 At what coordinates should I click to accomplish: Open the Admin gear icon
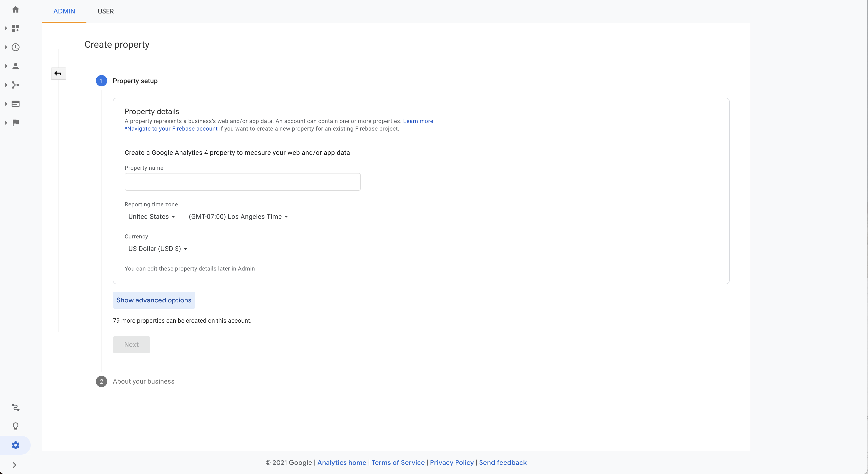click(16, 445)
